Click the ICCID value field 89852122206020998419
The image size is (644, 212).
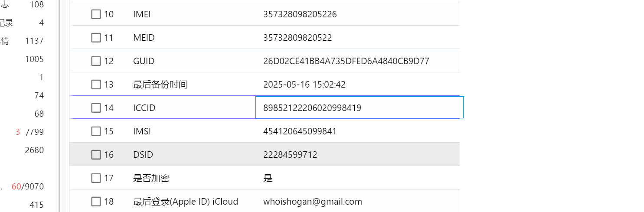coord(360,107)
